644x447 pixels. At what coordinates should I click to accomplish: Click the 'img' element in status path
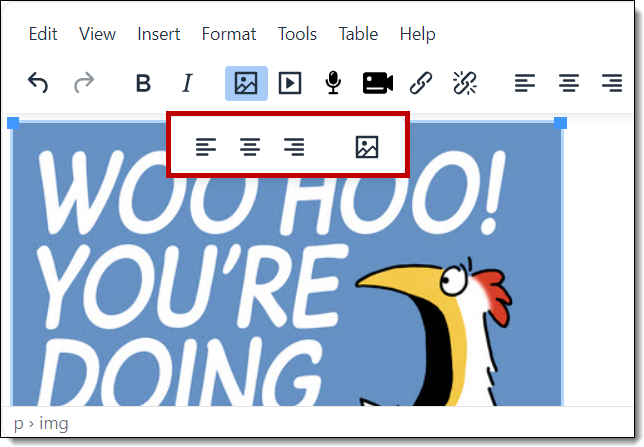[x=54, y=423]
